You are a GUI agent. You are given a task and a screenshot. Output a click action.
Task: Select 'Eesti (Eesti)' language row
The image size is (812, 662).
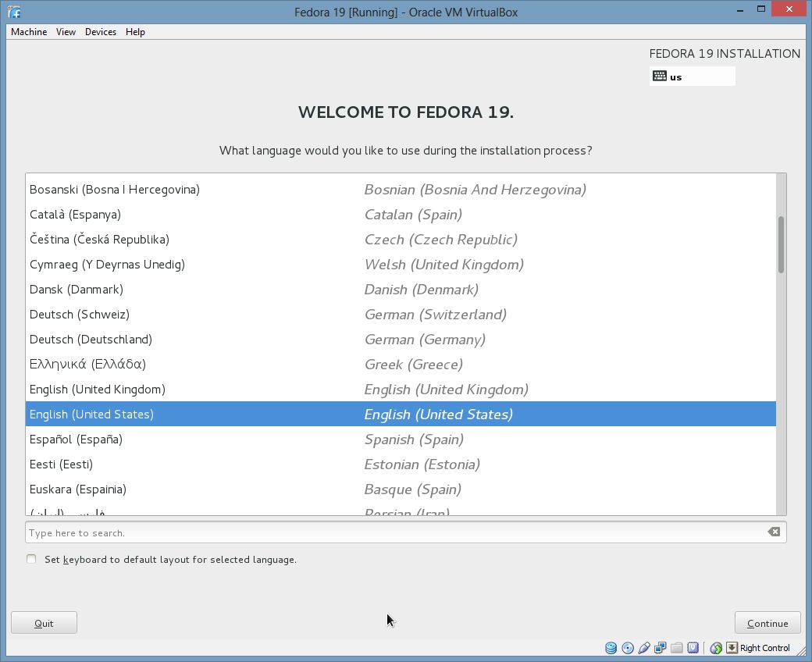401,464
